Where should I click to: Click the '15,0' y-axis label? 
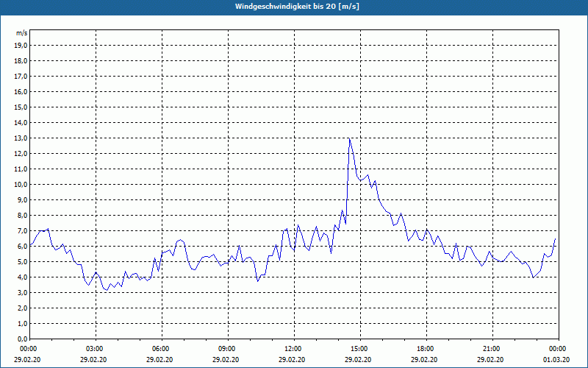point(21,107)
